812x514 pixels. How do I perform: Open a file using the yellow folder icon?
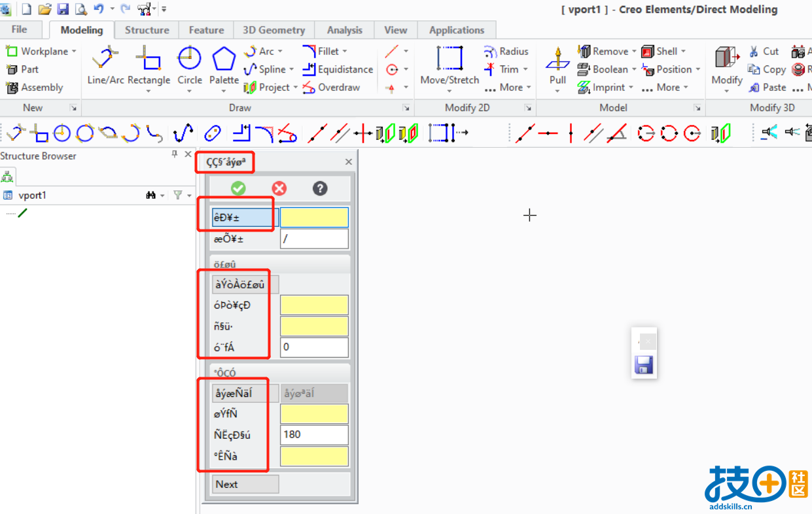click(x=44, y=9)
